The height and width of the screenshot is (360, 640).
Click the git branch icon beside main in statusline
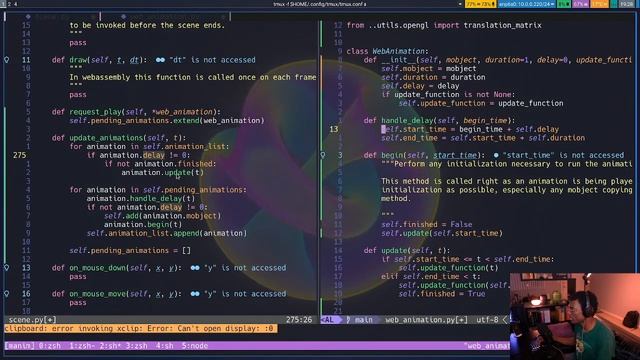click(x=348, y=320)
